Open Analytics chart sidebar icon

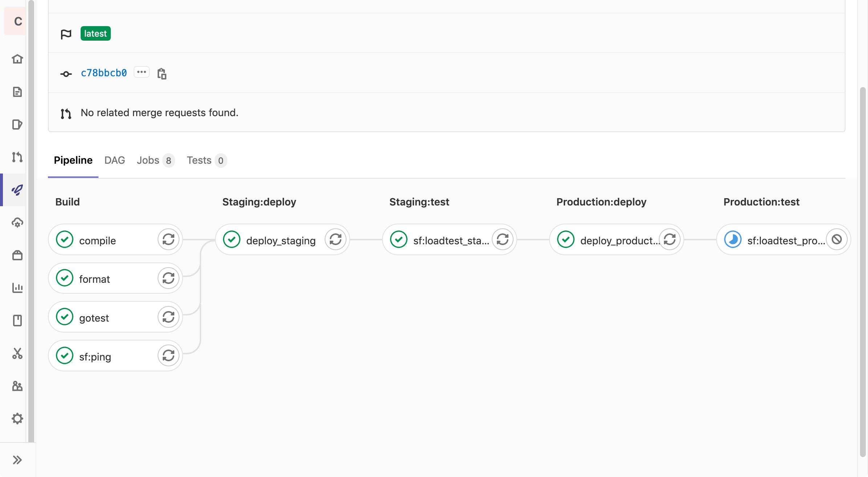[17, 288]
